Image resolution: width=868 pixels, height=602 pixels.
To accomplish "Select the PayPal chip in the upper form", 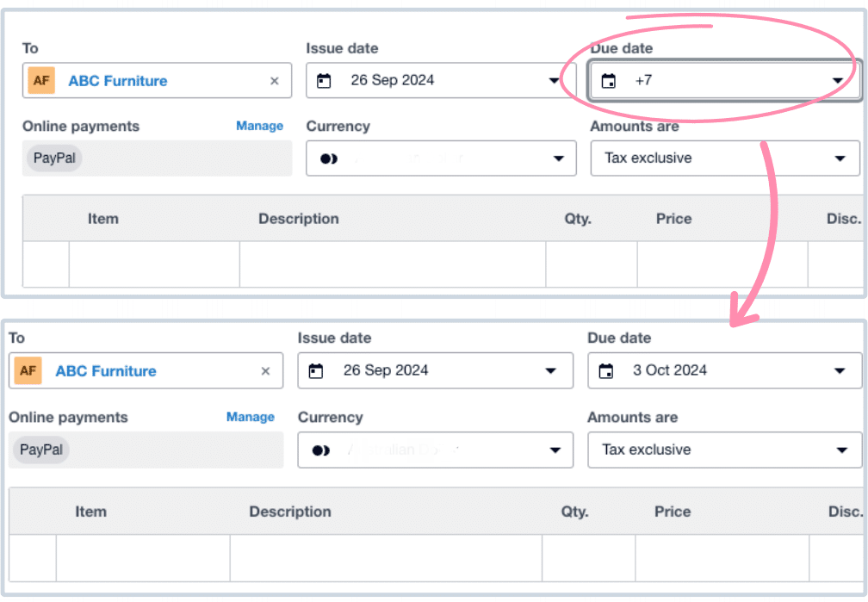I will point(54,158).
